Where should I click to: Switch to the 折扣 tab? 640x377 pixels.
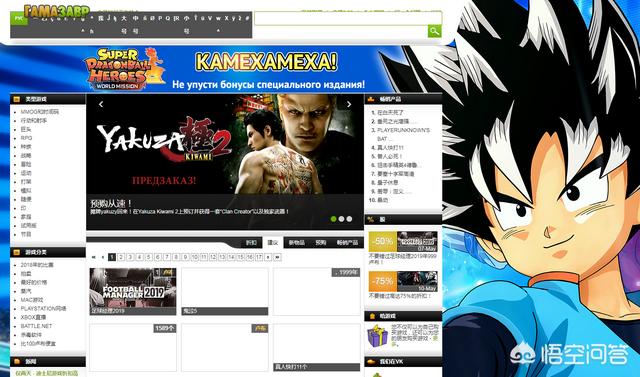pos(251,242)
